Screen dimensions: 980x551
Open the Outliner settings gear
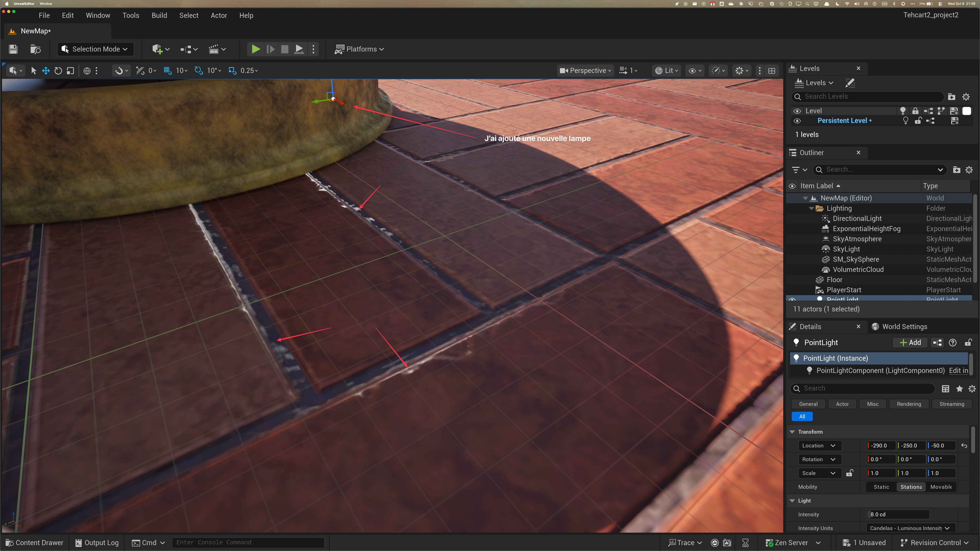(x=969, y=170)
